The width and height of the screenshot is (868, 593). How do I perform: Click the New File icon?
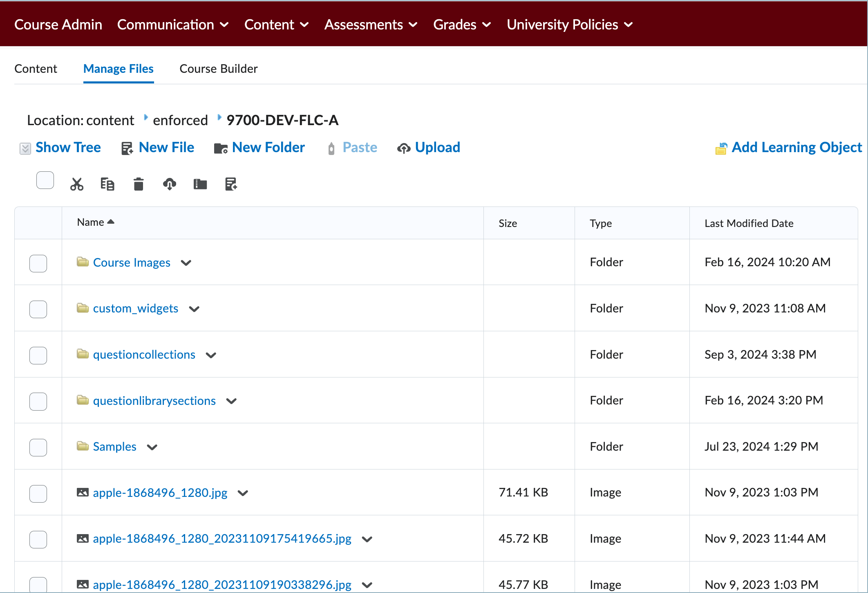127,148
